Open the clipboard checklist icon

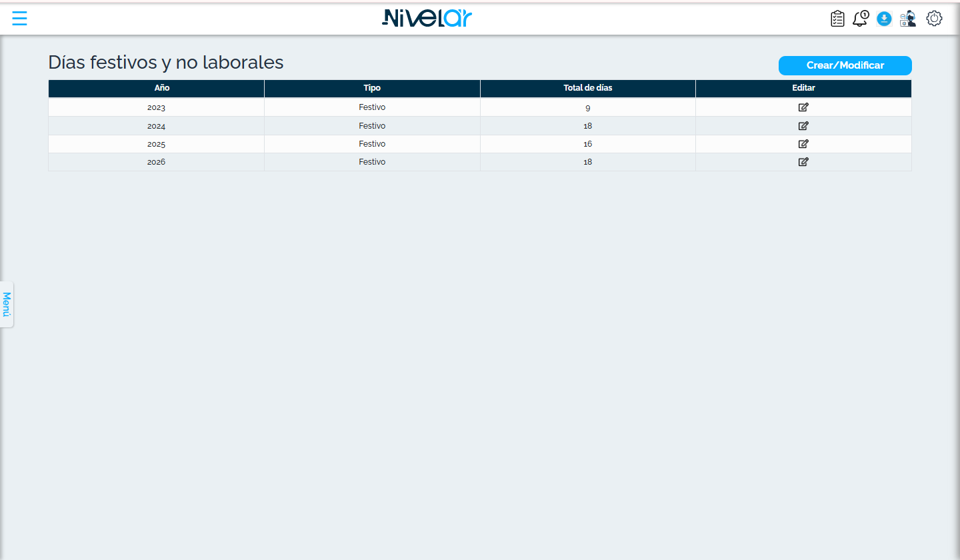(x=837, y=19)
